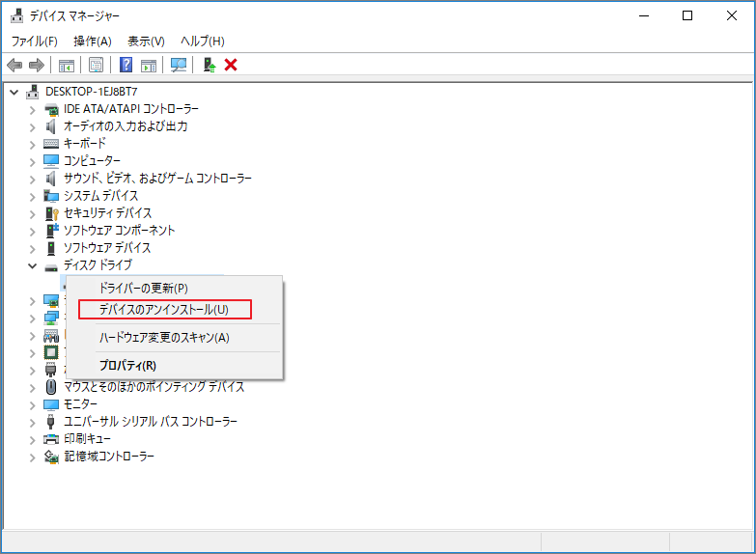Select the 印刷キュー tree item
Viewport: 756px width, 554px height.
click(x=86, y=439)
